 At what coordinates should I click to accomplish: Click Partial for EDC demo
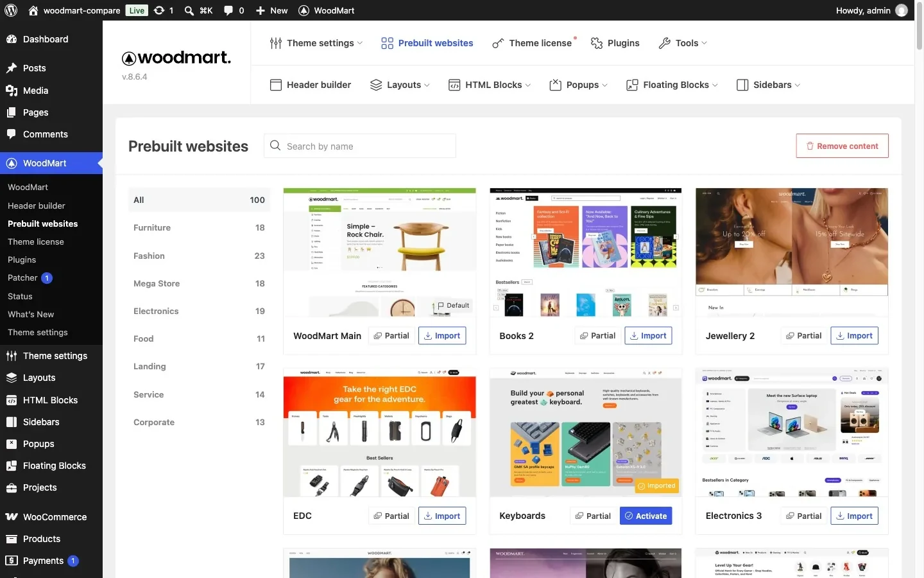(391, 516)
